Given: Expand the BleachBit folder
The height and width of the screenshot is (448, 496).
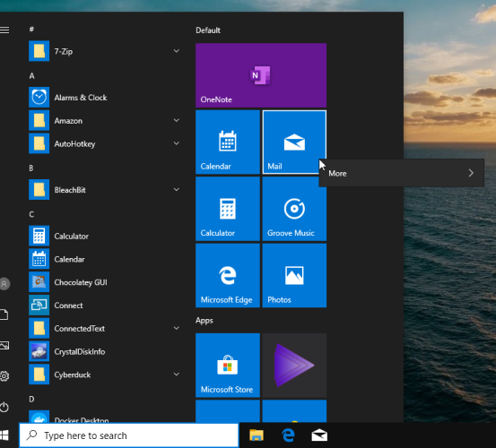Looking at the screenshot, I should pos(104,190).
